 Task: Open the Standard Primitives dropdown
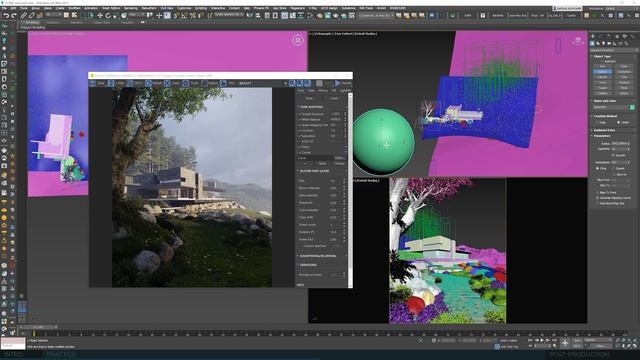(x=613, y=50)
